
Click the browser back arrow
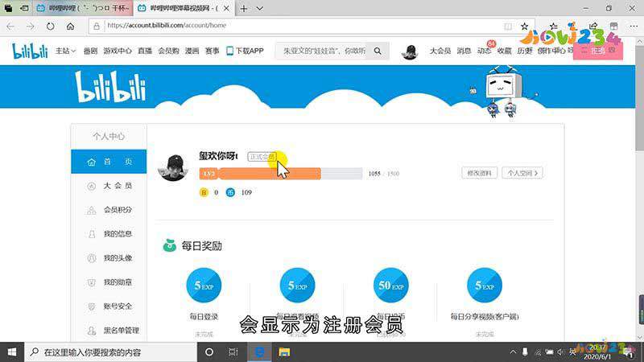[x=10, y=27]
